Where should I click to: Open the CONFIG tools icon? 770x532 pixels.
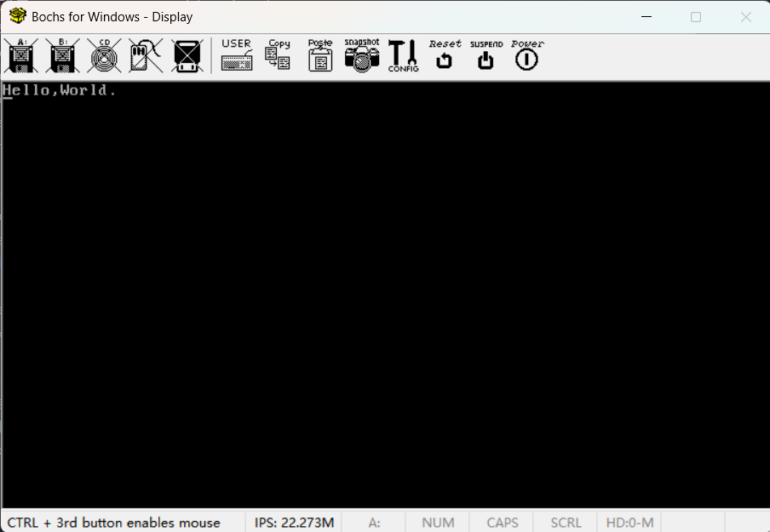403,55
